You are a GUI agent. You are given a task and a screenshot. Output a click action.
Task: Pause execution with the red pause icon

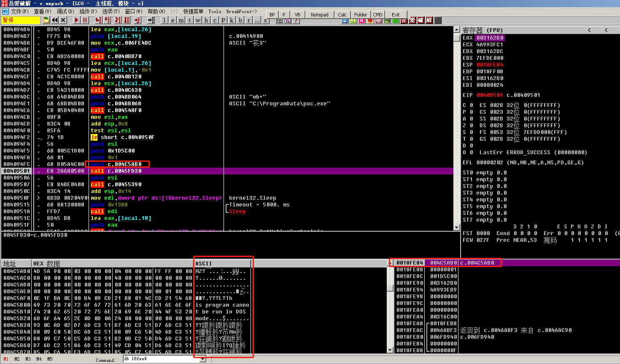tap(85, 20)
